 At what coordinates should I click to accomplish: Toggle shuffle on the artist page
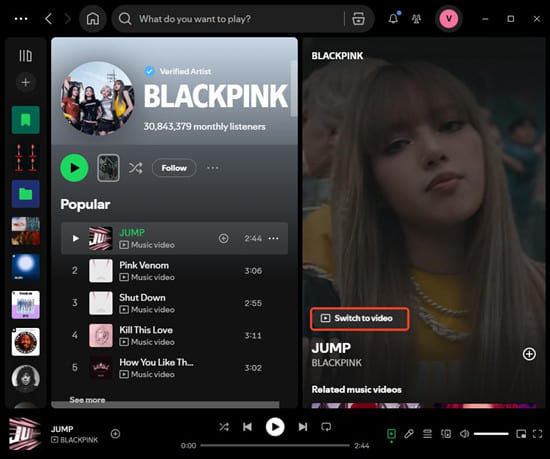(135, 168)
